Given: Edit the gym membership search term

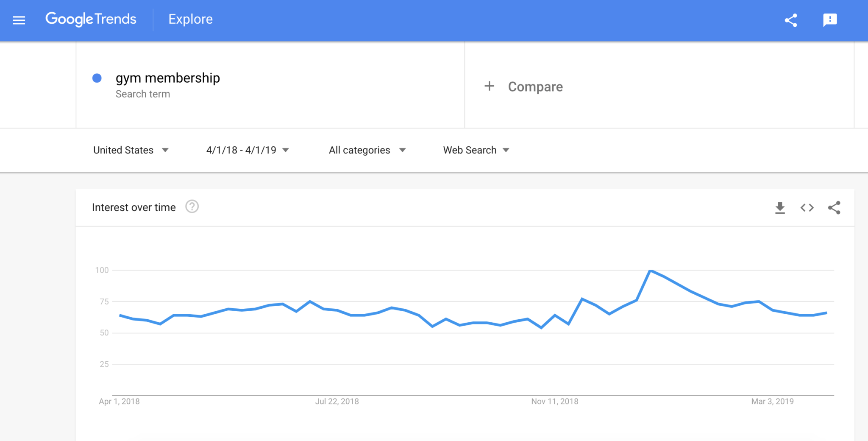Looking at the screenshot, I should [168, 78].
